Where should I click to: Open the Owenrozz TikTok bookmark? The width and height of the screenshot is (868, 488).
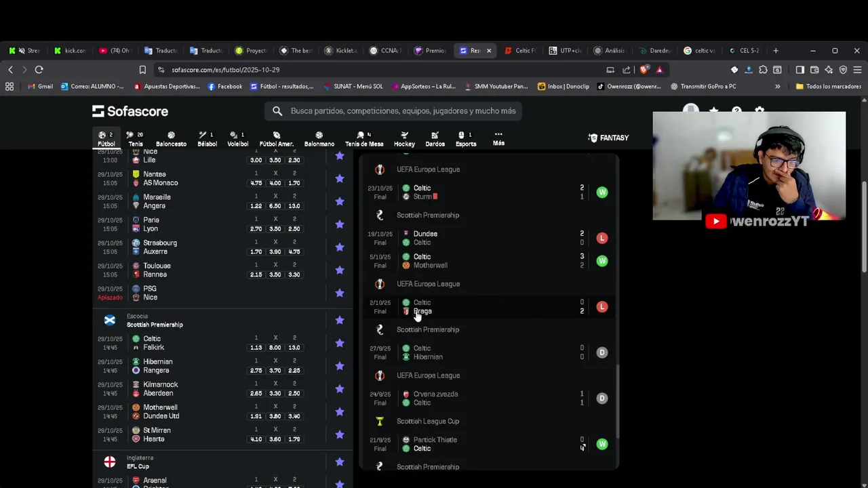point(629,87)
